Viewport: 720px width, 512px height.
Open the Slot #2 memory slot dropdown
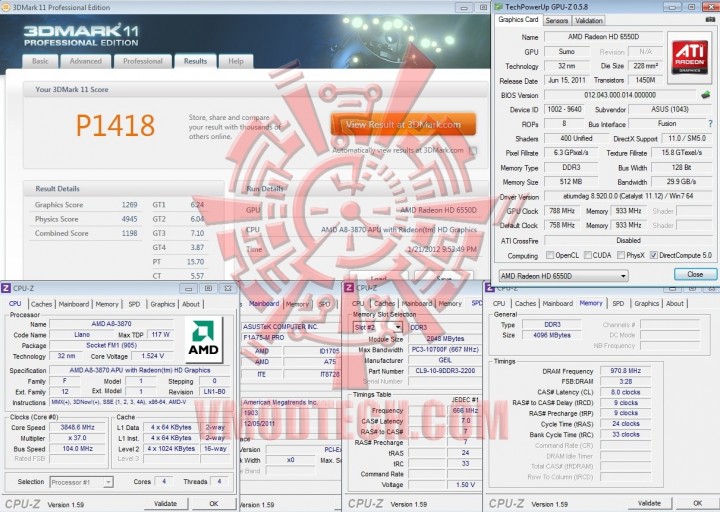[378, 327]
